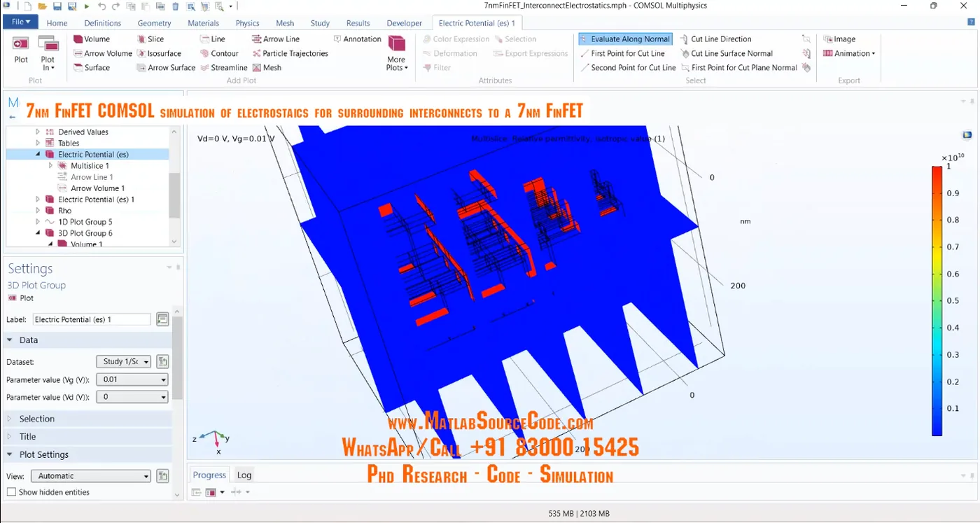Add an Annotation to the plot
The image size is (980, 523).
pyautogui.click(x=357, y=39)
